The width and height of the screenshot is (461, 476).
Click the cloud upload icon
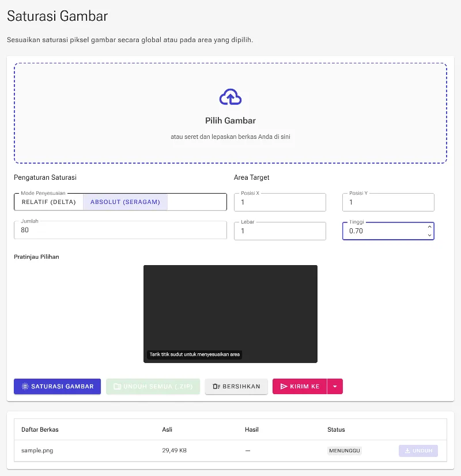[231, 97]
